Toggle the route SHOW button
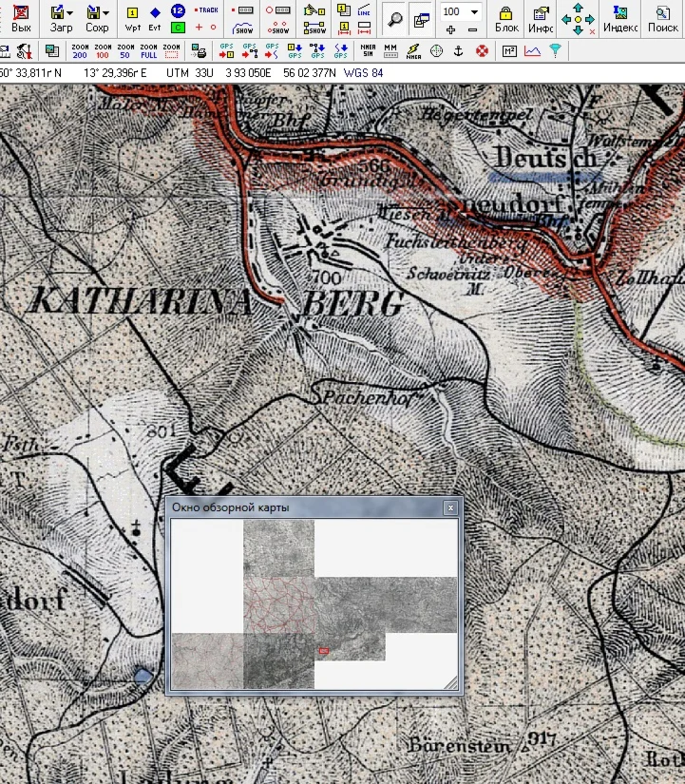685x784 pixels. [314, 28]
